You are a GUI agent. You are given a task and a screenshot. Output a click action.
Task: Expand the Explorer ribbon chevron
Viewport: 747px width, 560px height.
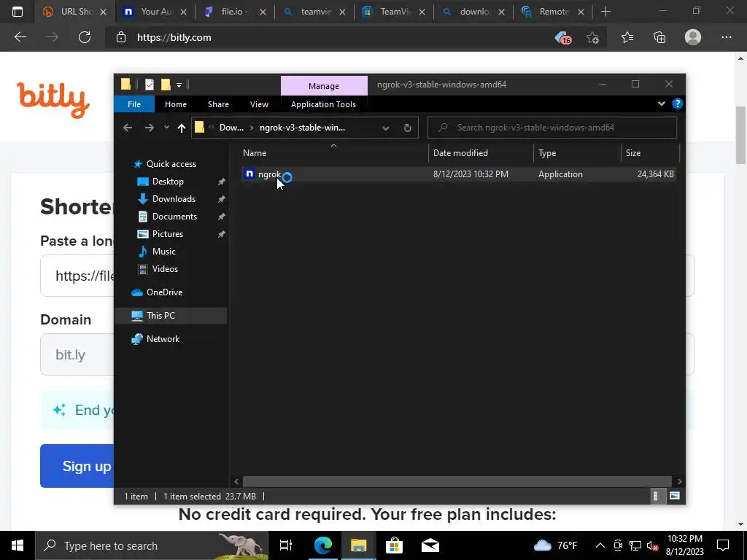coord(661,104)
